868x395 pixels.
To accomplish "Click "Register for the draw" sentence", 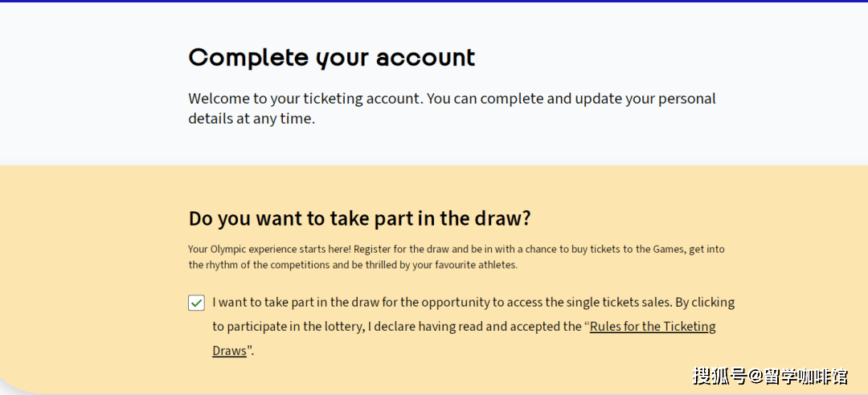I will click(x=398, y=249).
